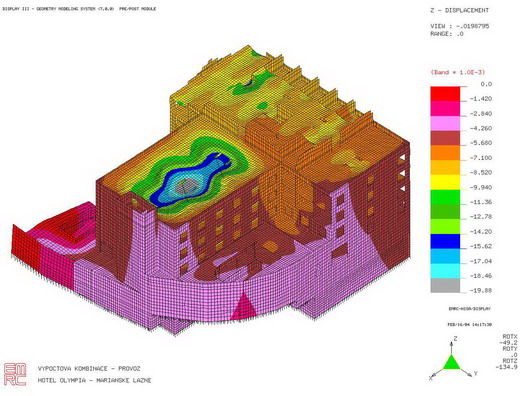520x396 pixels.
Task: Click the Band * 1.0E-3 legend header
Action: (x=458, y=72)
